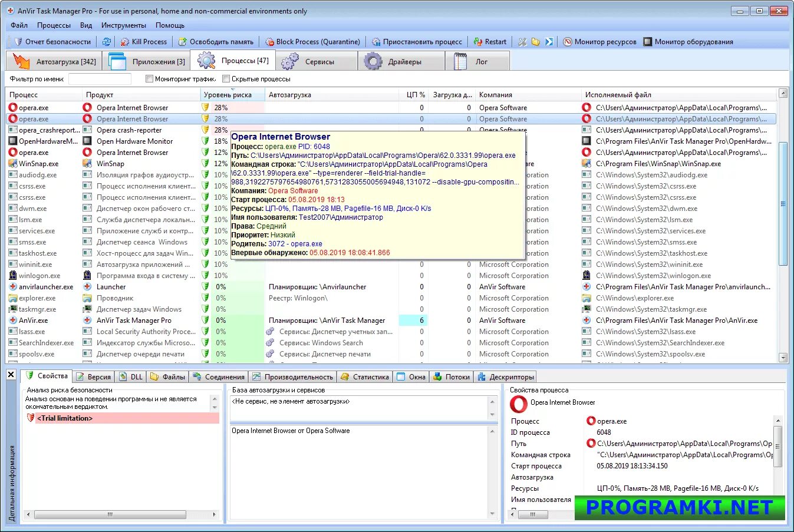Toggle the Скрытые процессы checkbox
Screen dimensions: 794x532
[x=226, y=79]
